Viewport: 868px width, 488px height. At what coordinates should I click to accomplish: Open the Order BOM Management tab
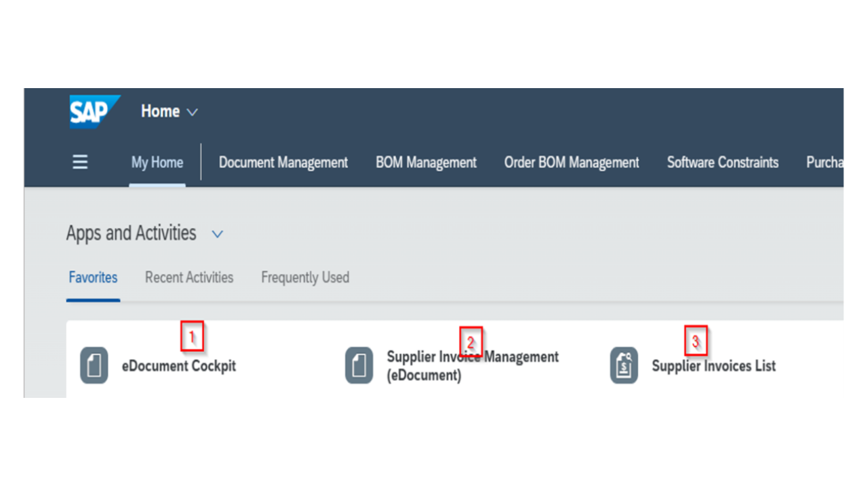click(x=571, y=162)
